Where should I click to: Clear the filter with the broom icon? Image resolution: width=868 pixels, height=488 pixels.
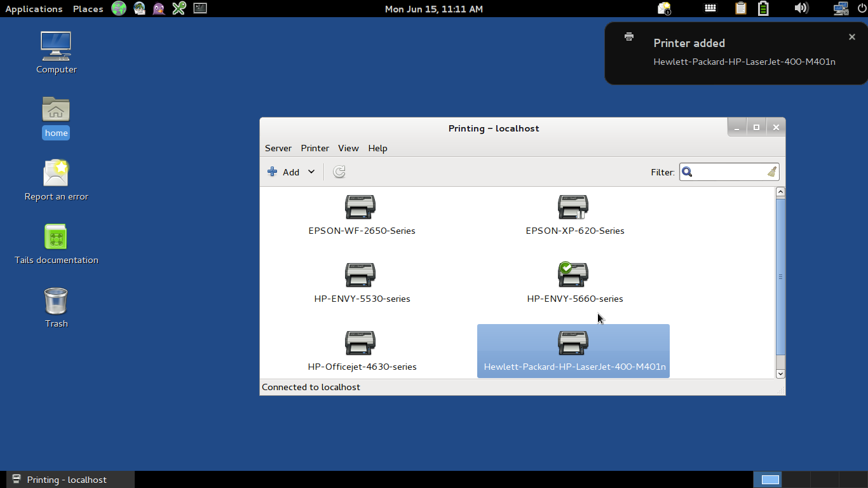771,172
